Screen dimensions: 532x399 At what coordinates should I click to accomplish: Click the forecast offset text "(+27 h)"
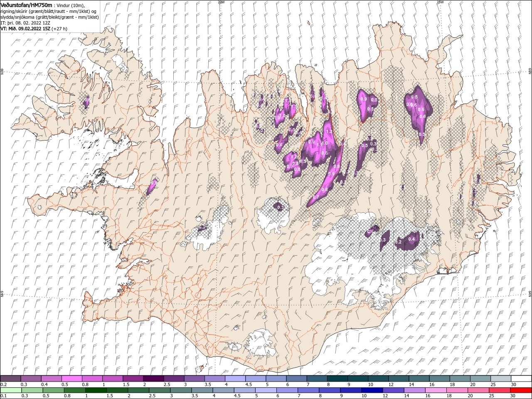[59, 29]
